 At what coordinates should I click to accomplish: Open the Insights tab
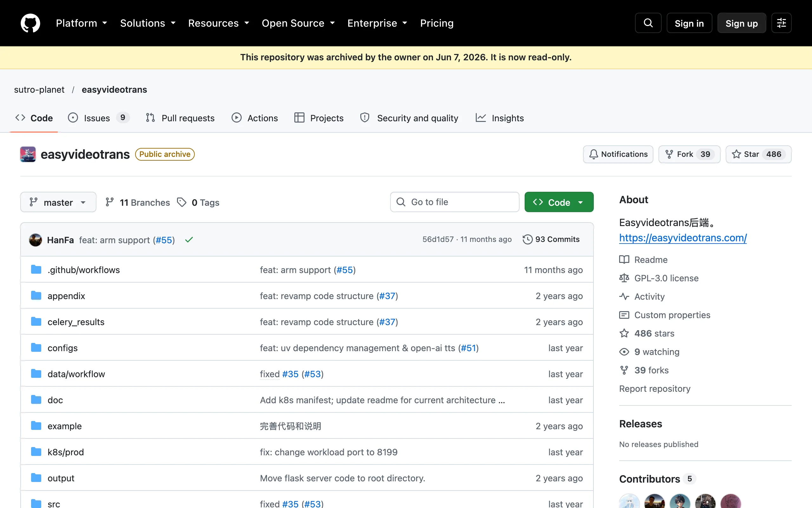pyautogui.click(x=500, y=118)
